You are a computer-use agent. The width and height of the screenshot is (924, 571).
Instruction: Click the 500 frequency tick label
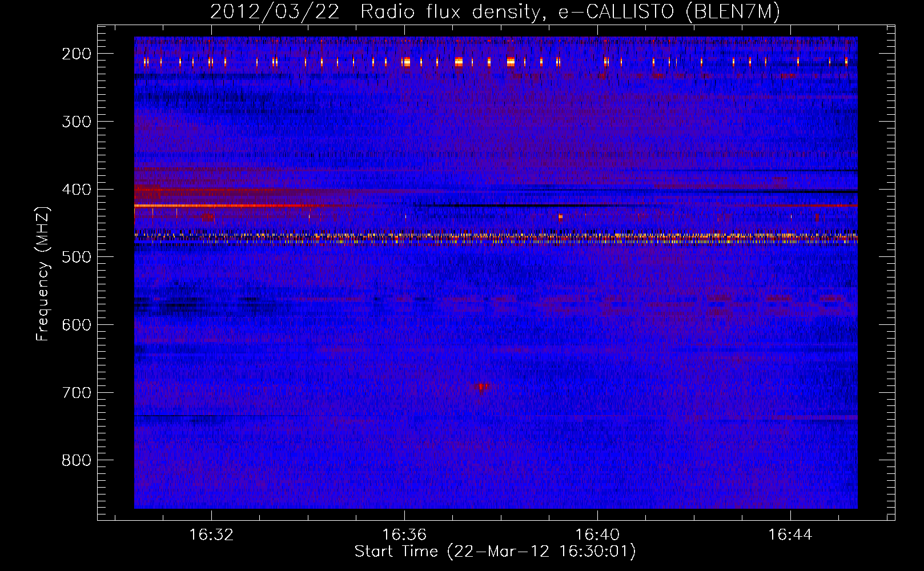pyautogui.click(x=77, y=257)
